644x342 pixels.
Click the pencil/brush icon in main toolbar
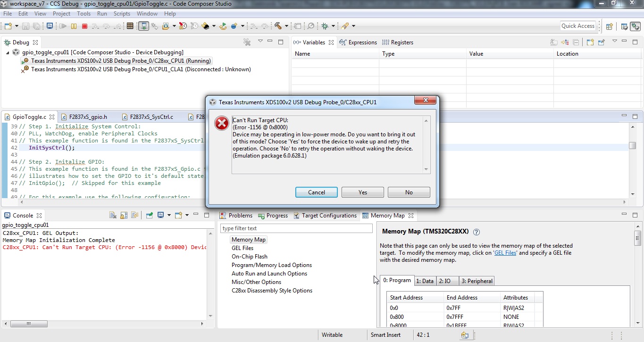tap(345, 26)
